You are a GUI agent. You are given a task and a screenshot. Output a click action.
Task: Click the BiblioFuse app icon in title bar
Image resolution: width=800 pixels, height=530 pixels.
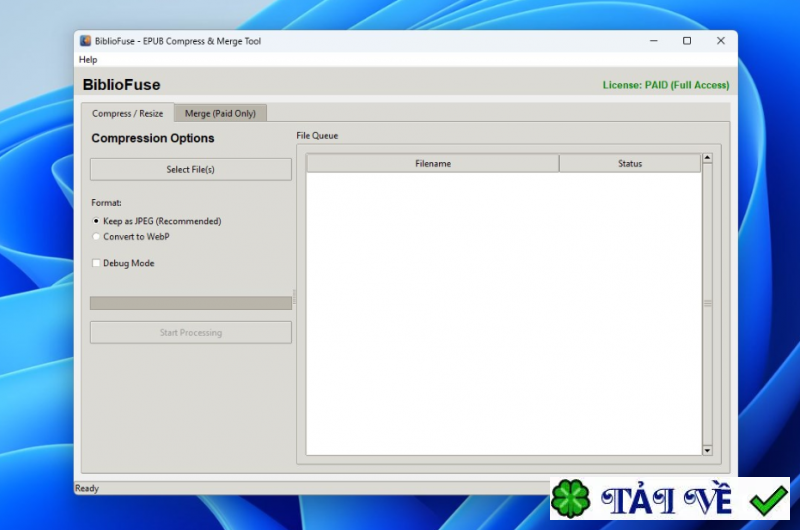(x=85, y=41)
